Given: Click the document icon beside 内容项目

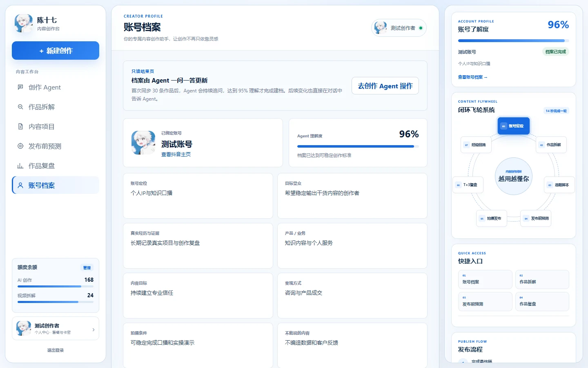Looking at the screenshot, I should tap(20, 126).
